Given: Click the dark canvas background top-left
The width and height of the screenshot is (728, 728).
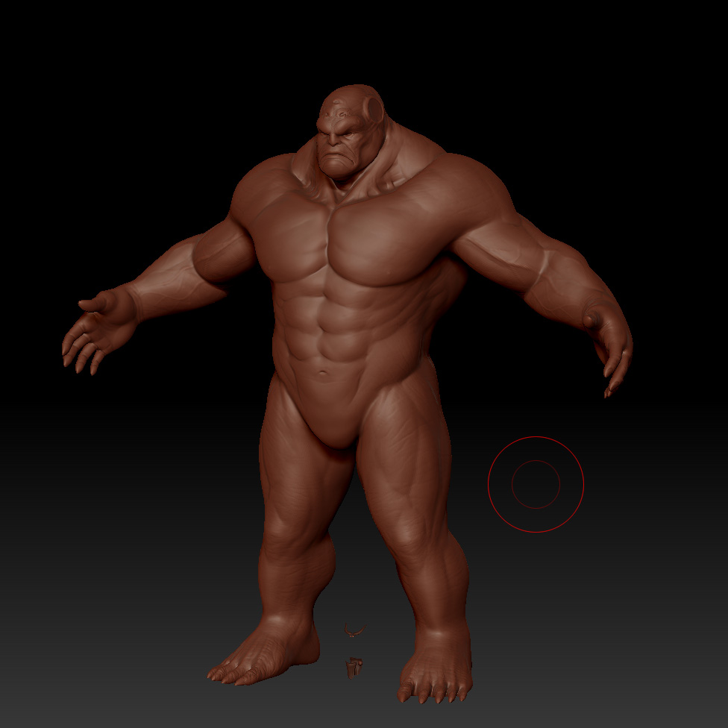Looking at the screenshot, I should 75,75.
